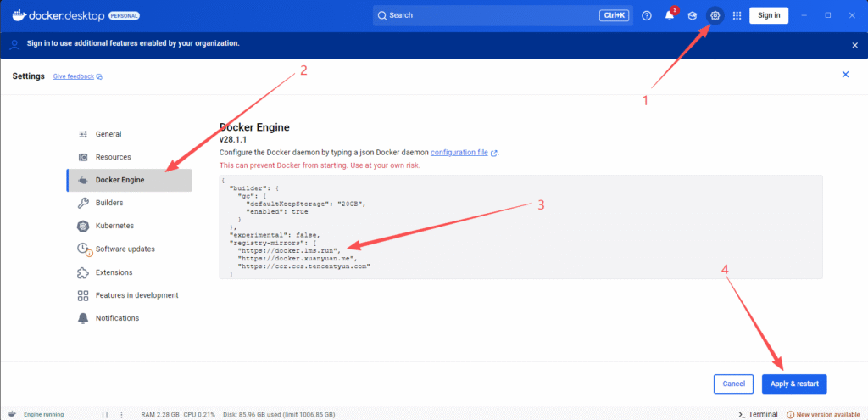Open the Terminal from the status bar
868x420 pixels.
pos(759,414)
